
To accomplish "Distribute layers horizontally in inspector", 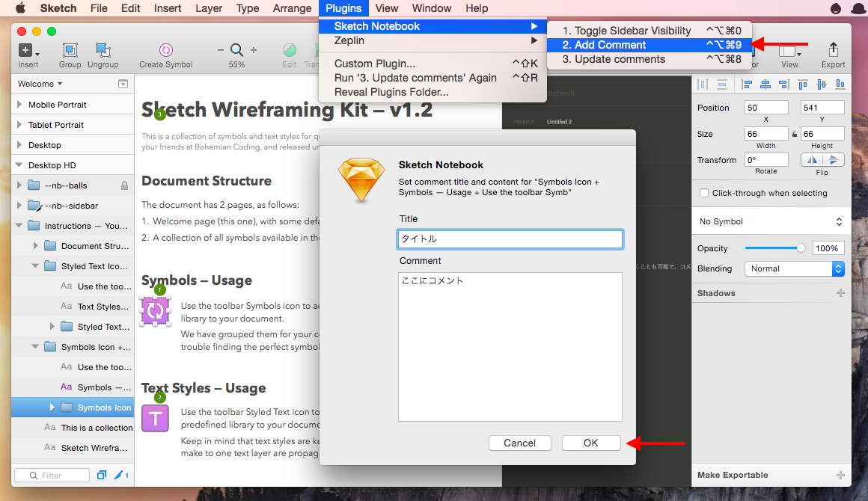I will tap(703, 84).
